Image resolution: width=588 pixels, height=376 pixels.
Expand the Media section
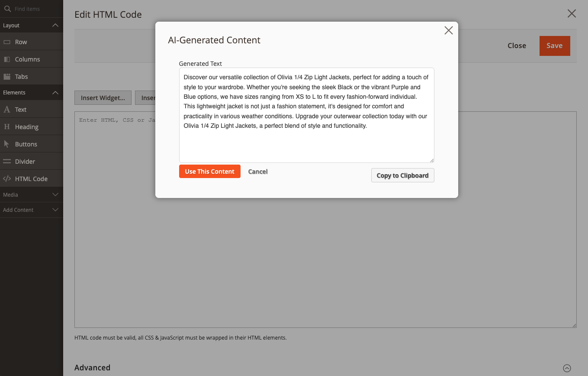[x=55, y=195]
